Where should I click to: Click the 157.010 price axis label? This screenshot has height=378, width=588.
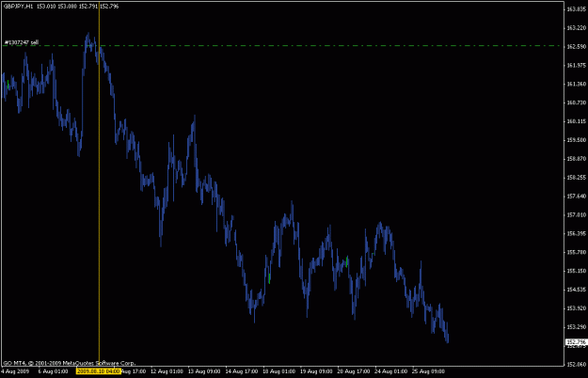[576, 215]
